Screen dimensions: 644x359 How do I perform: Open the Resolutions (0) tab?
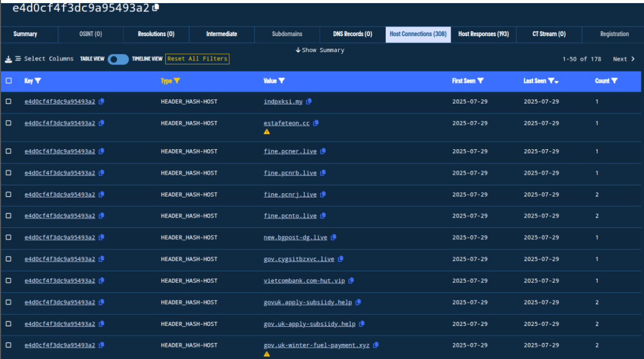(156, 34)
